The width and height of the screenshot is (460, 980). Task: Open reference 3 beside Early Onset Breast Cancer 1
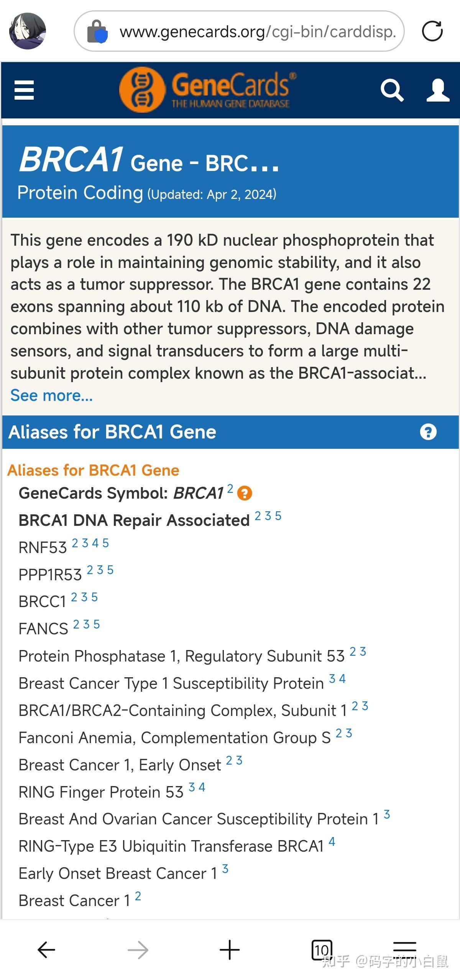[x=225, y=869]
